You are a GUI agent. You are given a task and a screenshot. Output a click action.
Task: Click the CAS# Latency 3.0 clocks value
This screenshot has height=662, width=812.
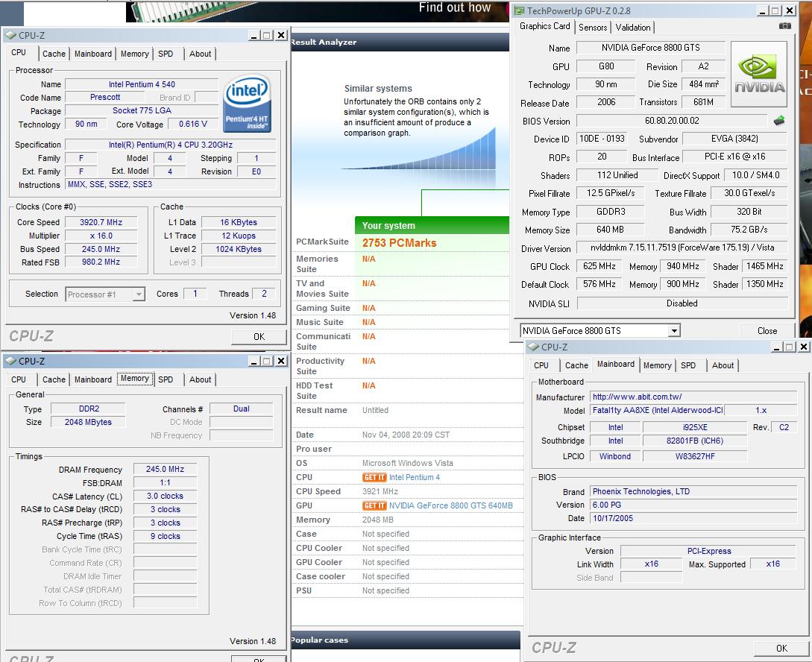tap(165, 496)
